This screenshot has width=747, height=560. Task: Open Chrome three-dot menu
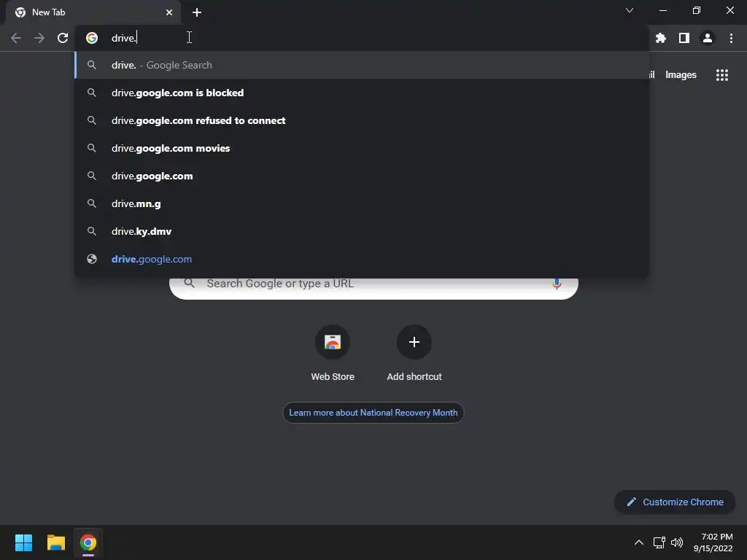tap(731, 38)
